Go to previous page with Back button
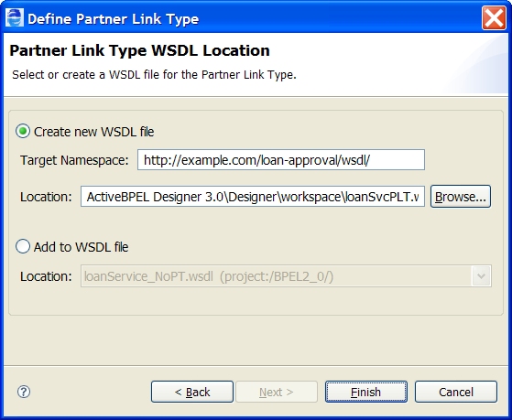 coord(192,392)
